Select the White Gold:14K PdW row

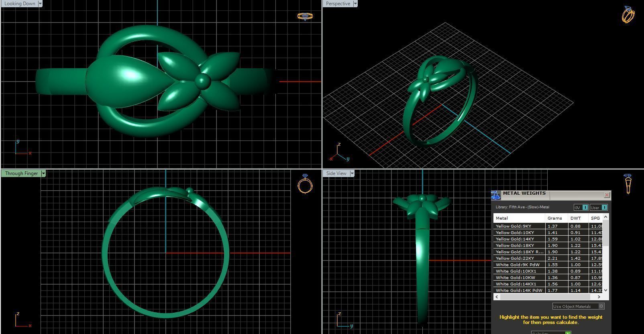pyautogui.click(x=548, y=290)
